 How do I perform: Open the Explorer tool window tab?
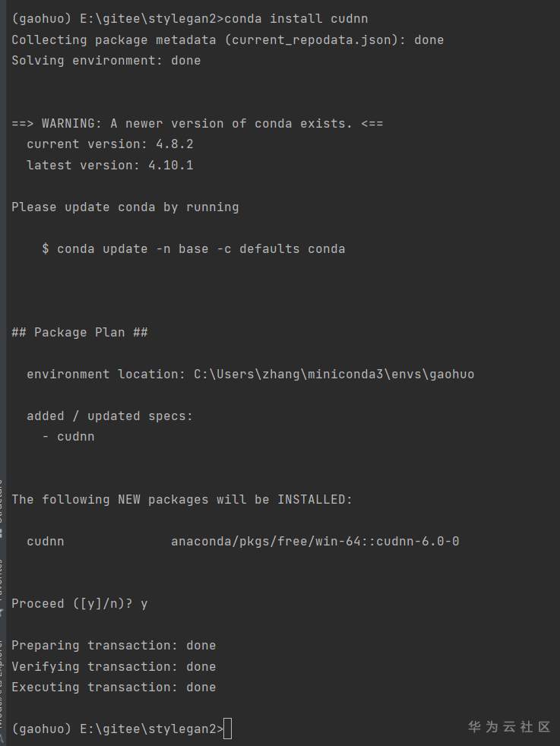click(x=2, y=684)
